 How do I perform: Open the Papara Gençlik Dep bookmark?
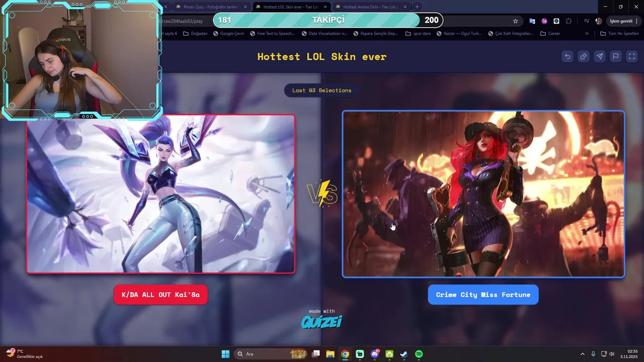click(x=375, y=34)
